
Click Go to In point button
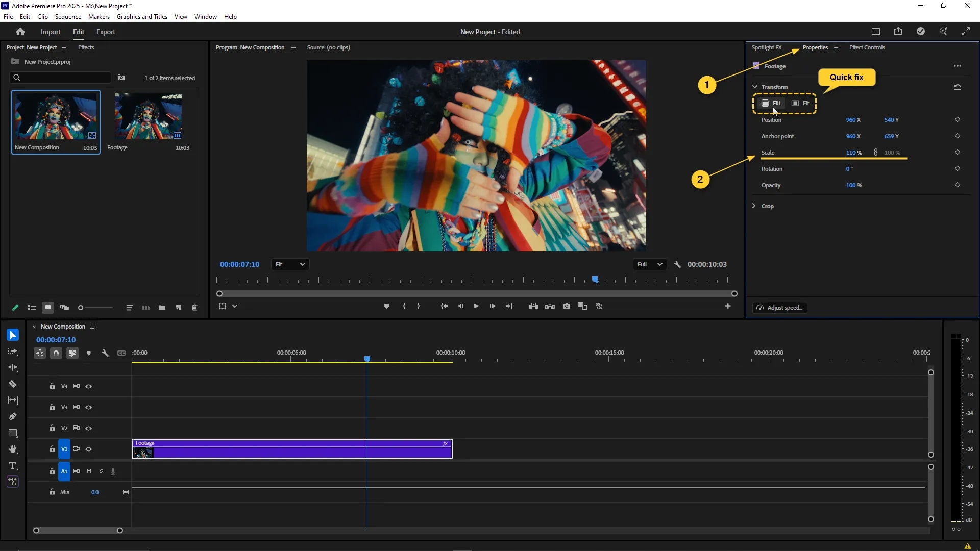tap(445, 306)
